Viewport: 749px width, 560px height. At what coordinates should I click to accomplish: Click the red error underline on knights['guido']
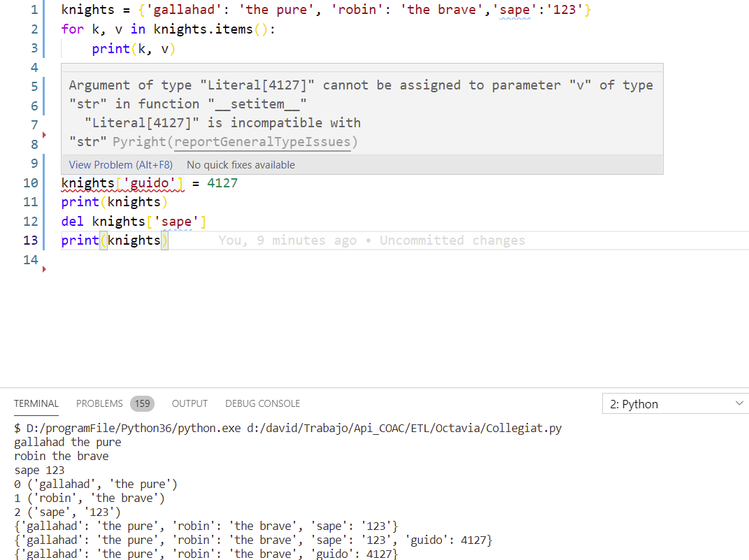point(122,189)
